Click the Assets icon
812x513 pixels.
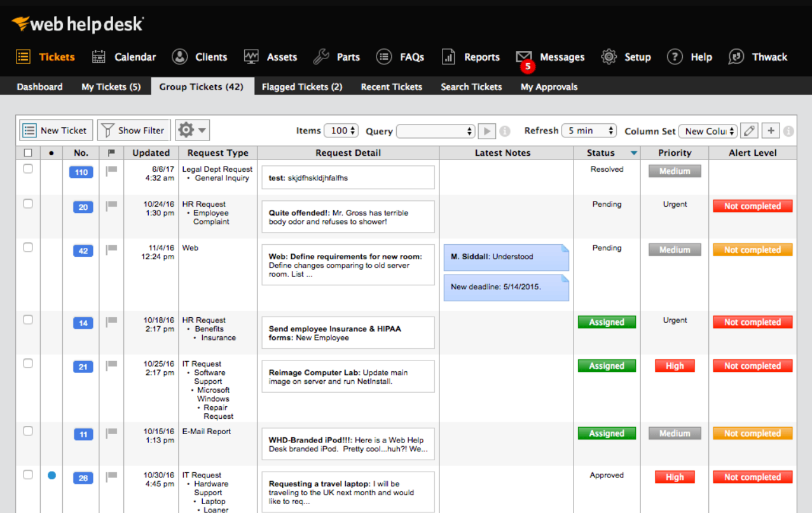click(x=251, y=57)
